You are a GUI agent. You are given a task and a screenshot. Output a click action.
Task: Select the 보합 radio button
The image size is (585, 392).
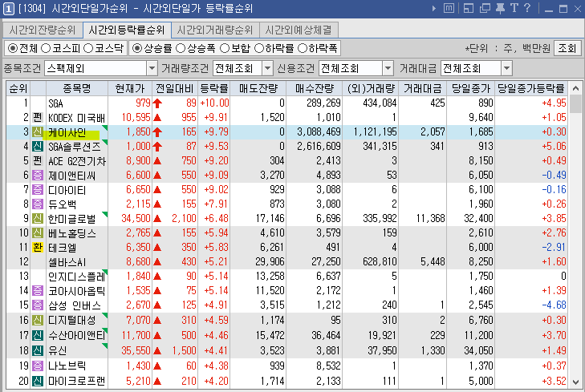tap(225, 48)
